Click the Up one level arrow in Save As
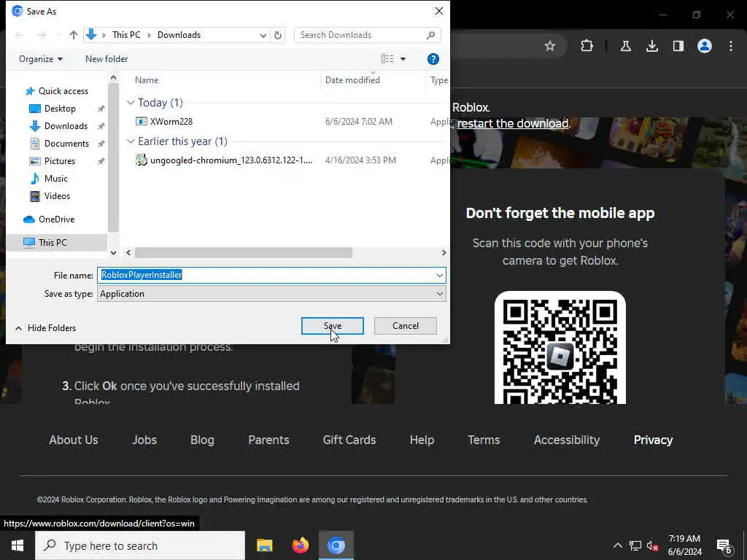The width and height of the screenshot is (747, 560). [x=74, y=35]
